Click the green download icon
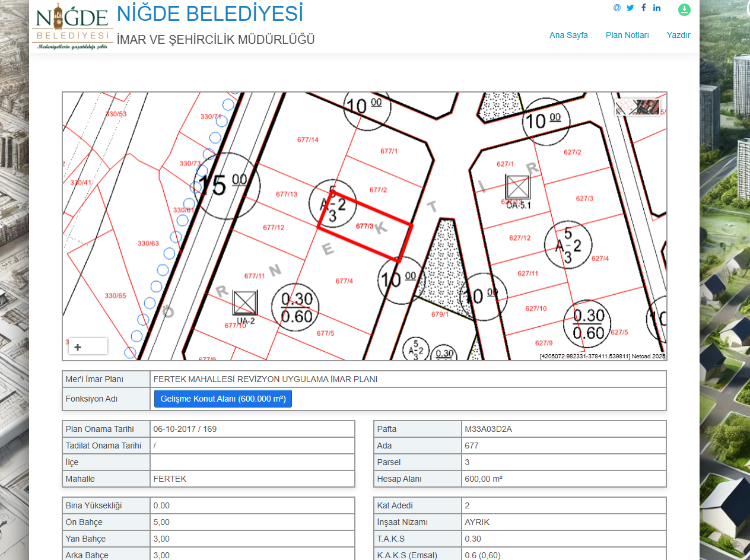The image size is (750, 560). (684, 9)
